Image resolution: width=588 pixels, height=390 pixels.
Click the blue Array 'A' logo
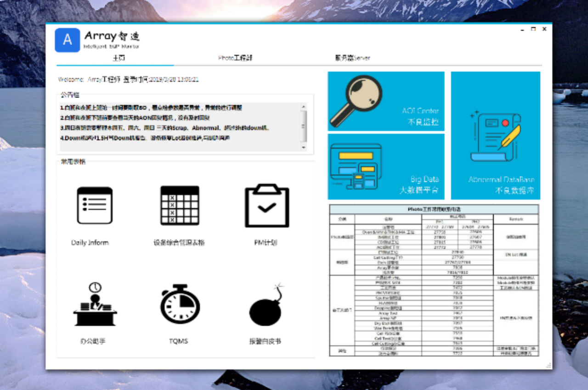pyautogui.click(x=68, y=40)
